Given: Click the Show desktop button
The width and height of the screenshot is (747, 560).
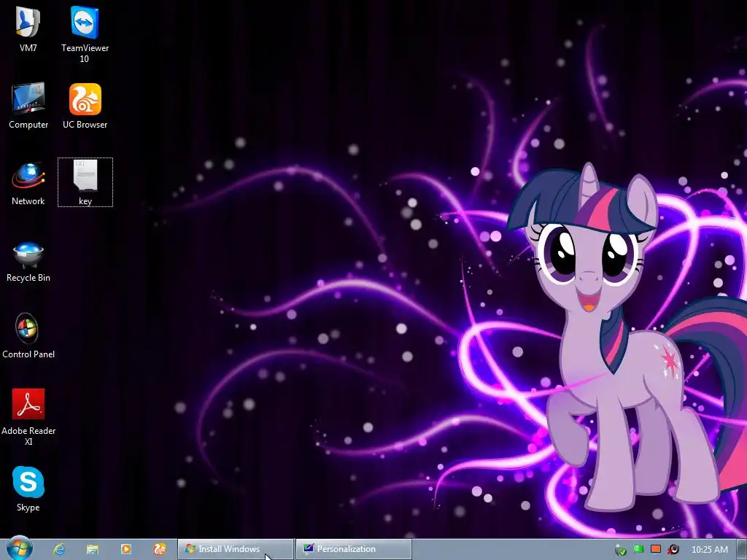Looking at the screenshot, I should click(x=742, y=549).
